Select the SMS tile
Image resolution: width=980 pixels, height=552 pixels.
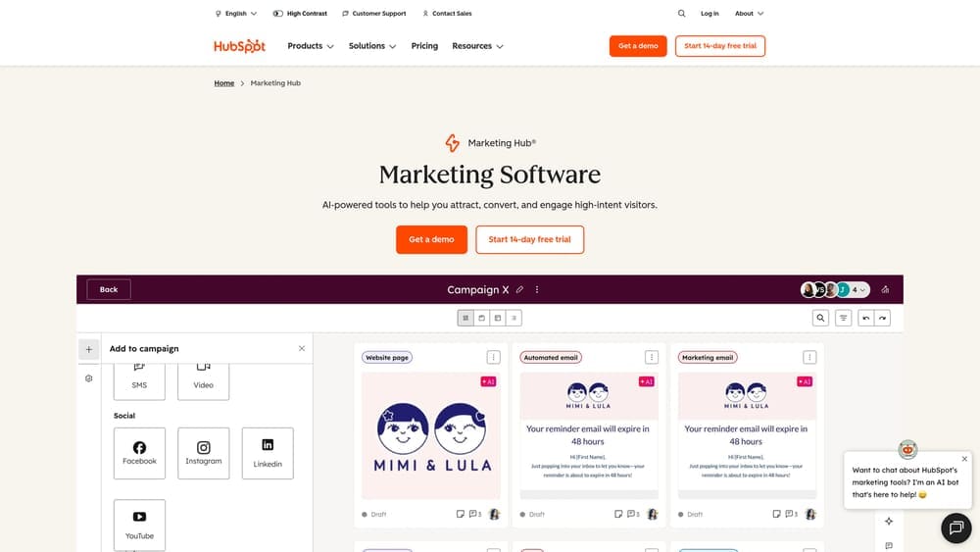(x=139, y=380)
